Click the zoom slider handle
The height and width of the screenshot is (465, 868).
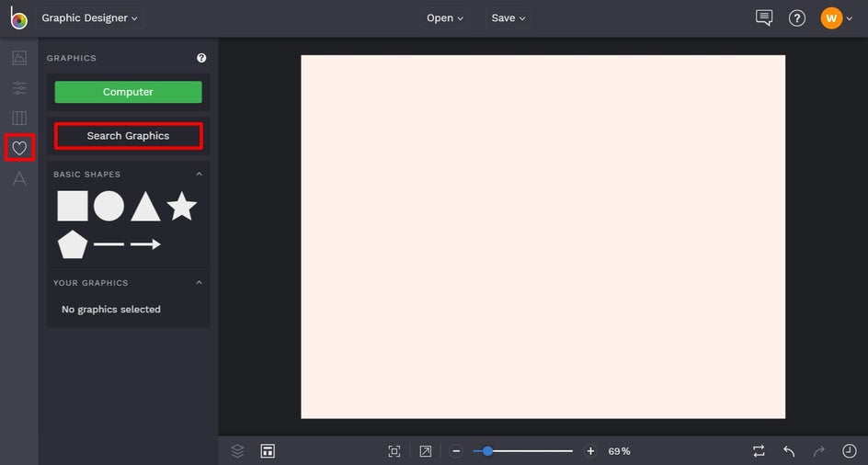point(487,451)
